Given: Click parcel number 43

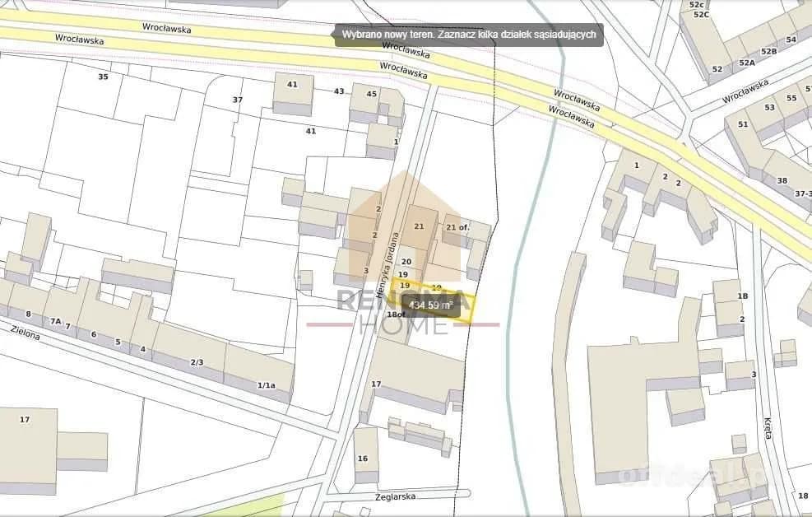Looking at the screenshot, I should pos(339,91).
